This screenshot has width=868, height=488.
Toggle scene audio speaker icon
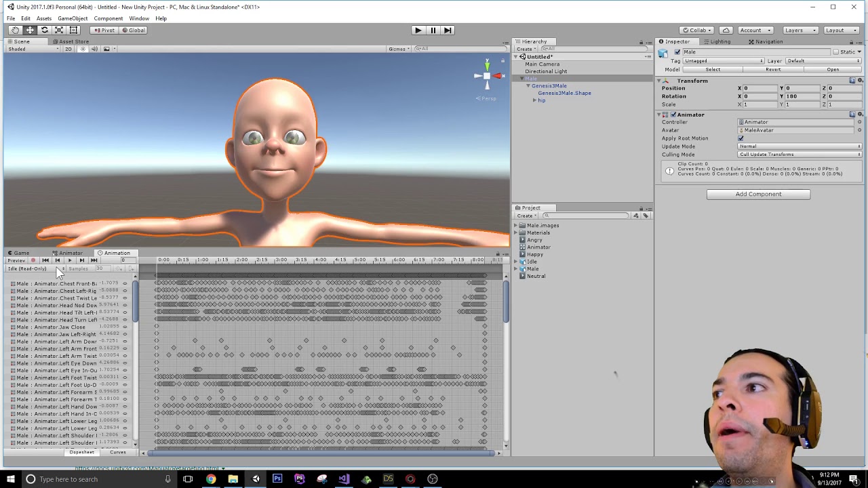click(94, 49)
